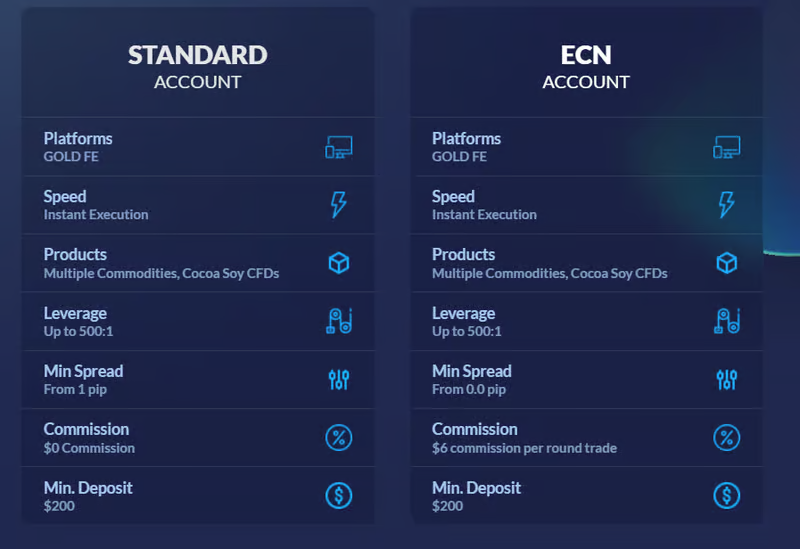Click the "From 1 pip" spread text
This screenshot has width=800, height=549.
[74, 390]
